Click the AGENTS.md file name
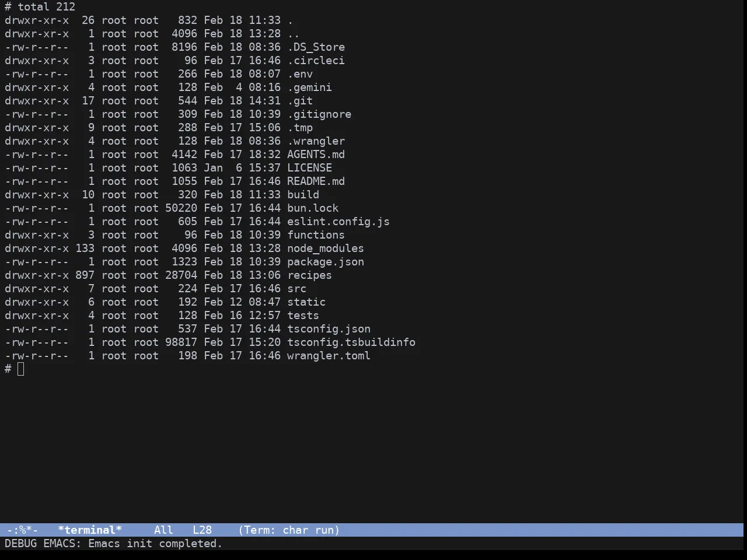Image resolution: width=747 pixels, height=560 pixels. coord(316,155)
